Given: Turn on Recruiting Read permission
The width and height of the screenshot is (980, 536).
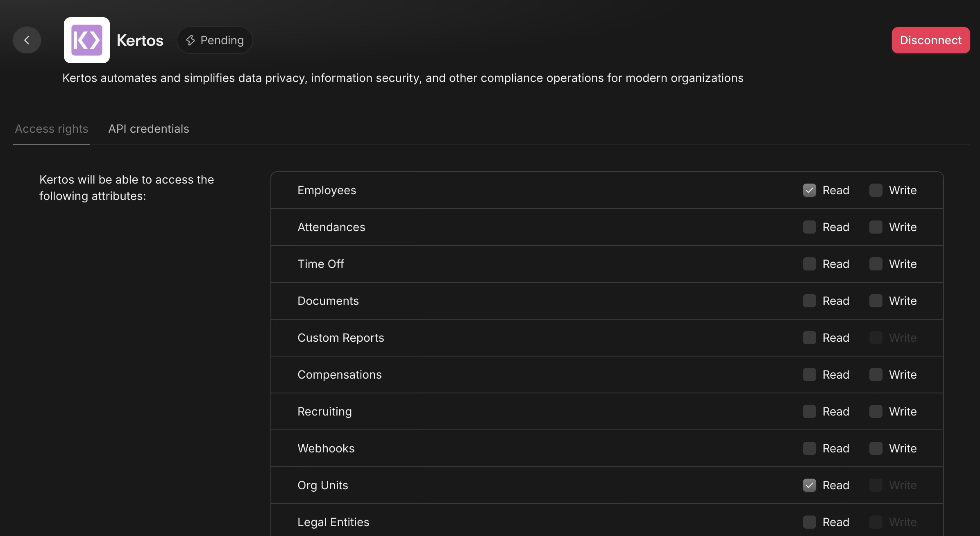Looking at the screenshot, I should (x=810, y=411).
